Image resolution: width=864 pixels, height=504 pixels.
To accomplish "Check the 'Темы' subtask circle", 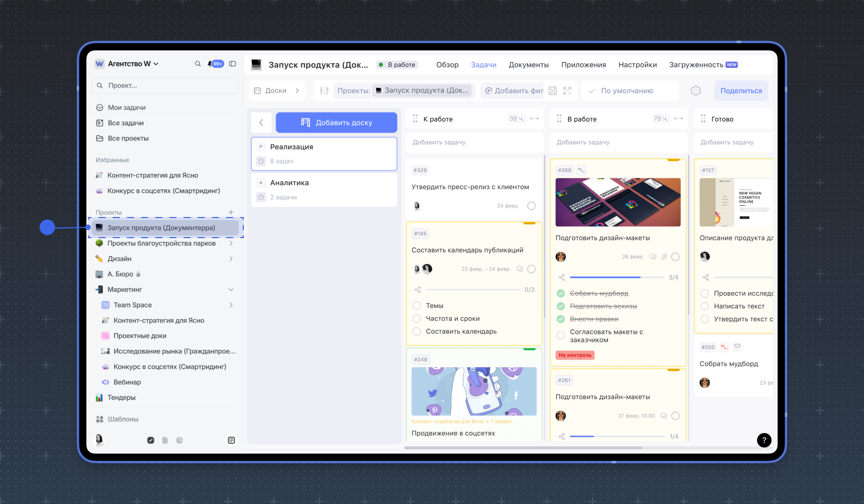I will [x=417, y=305].
